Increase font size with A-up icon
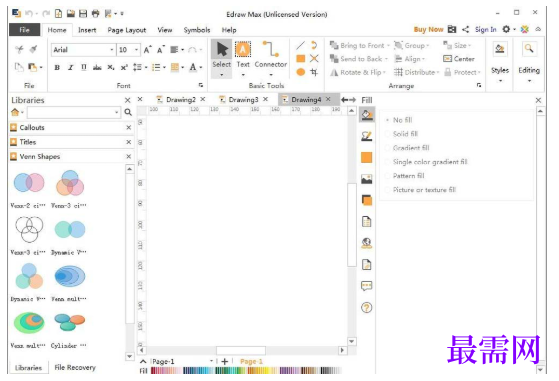Viewport: 559px width, 381px height. click(148, 50)
